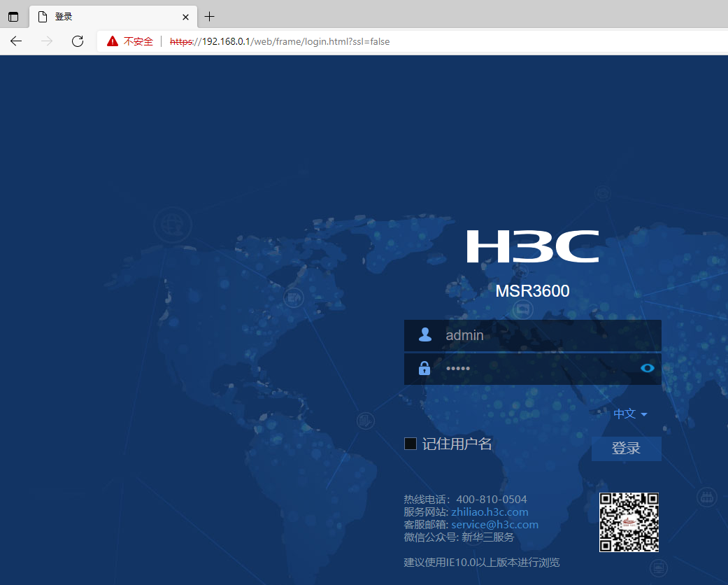The height and width of the screenshot is (585, 728).
Task: Click the WeChat QR code image
Action: coord(629,522)
